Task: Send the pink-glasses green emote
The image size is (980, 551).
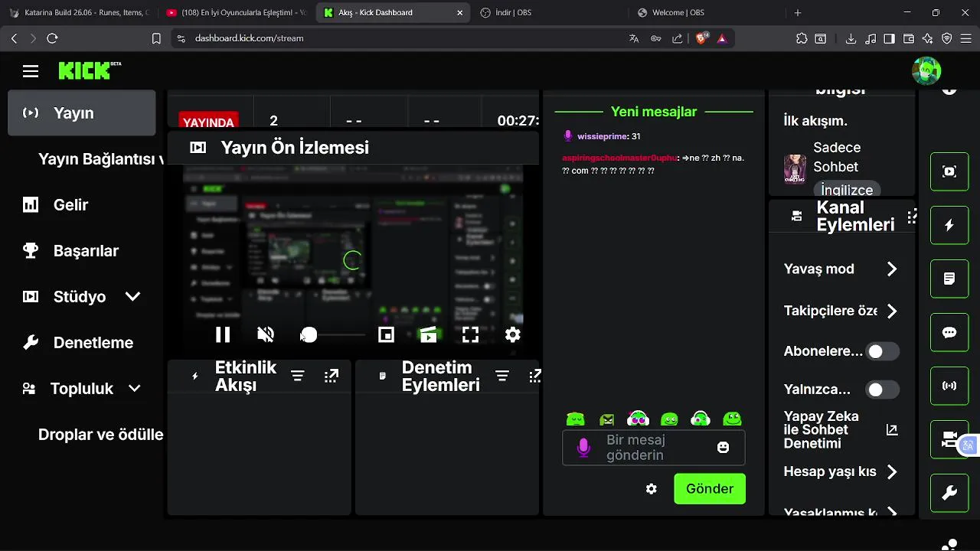Action: 638,419
